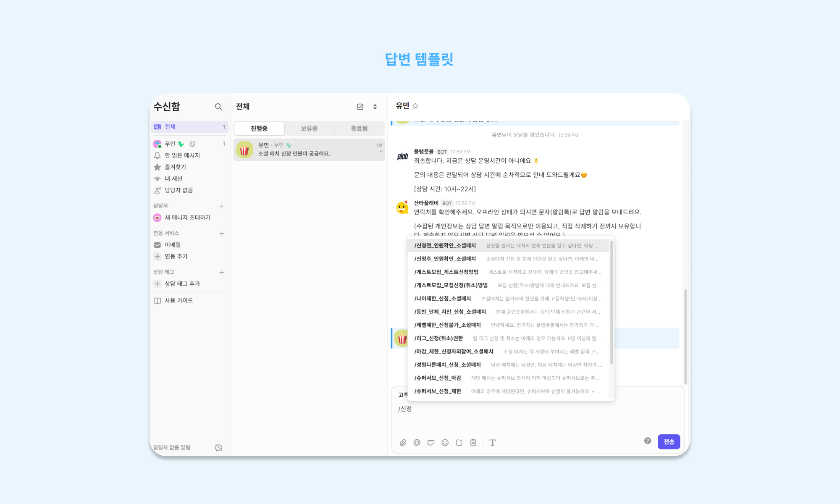
Task: Open the help question mark icon
Action: coord(648,441)
